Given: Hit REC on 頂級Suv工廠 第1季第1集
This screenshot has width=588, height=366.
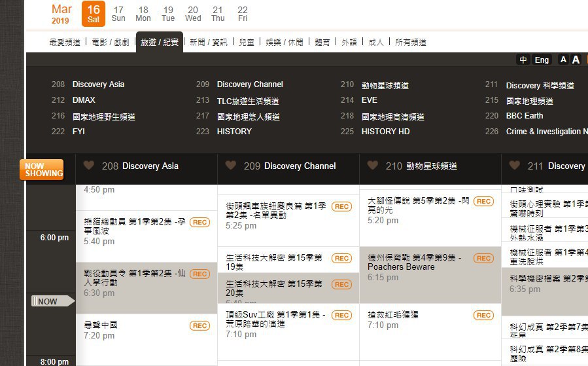Looking at the screenshot, I should click(341, 316).
